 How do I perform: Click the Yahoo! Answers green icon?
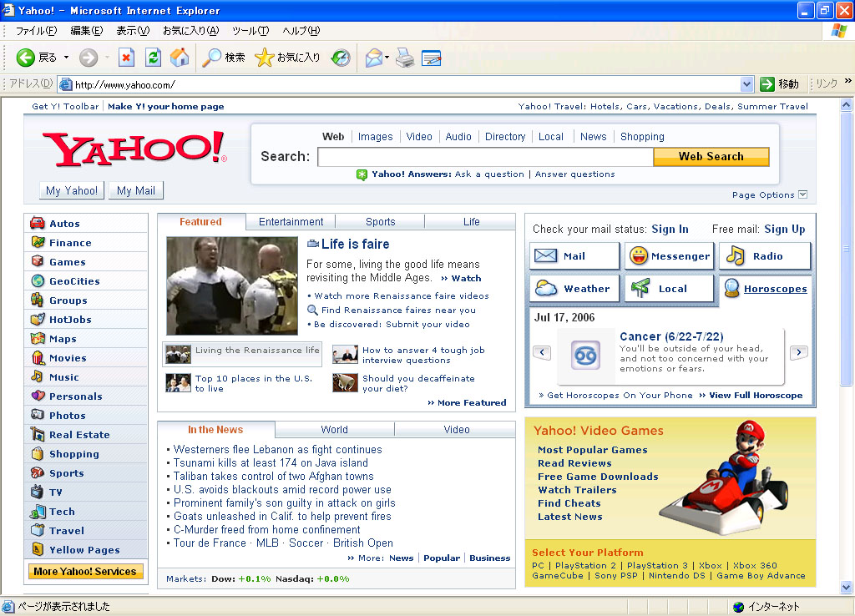click(x=362, y=174)
